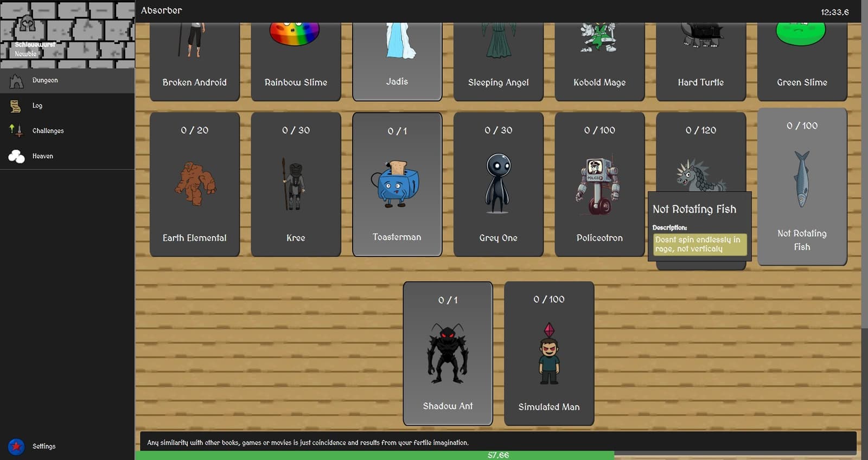
Task: Select the Sleeping Angel card
Action: 499,62
